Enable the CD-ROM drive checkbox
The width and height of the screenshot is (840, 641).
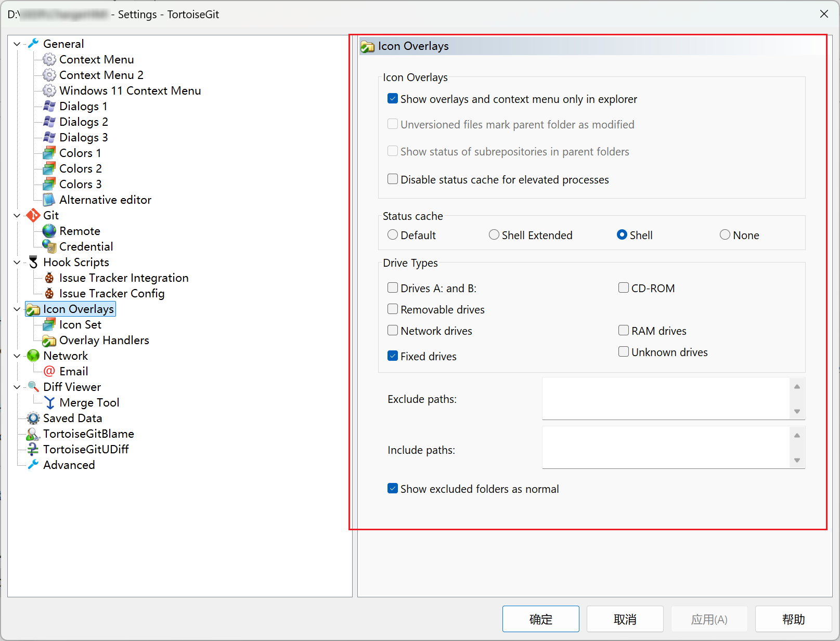(624, 288)
